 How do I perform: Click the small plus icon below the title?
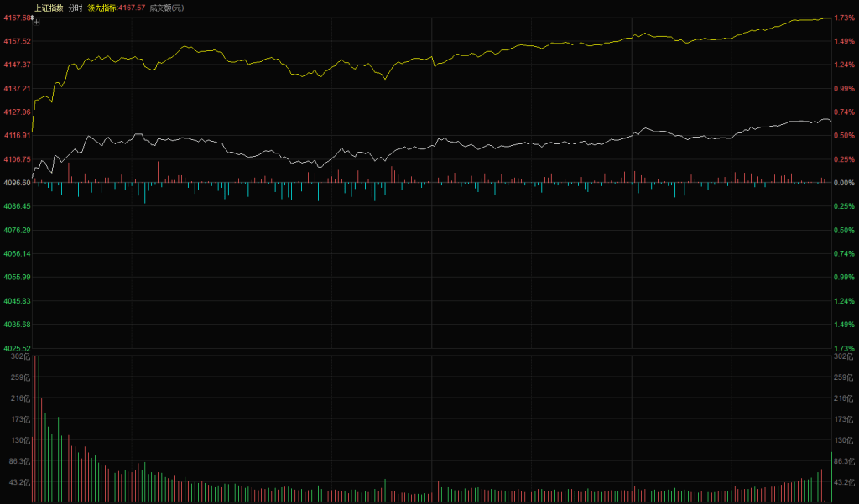click(x=36, y=22)
